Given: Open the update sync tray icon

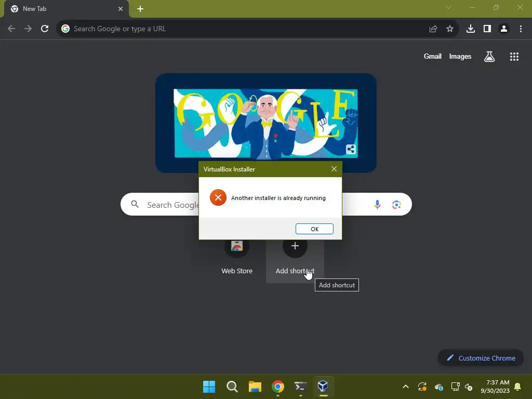Looking at the screenshot, I should (422, 387).
